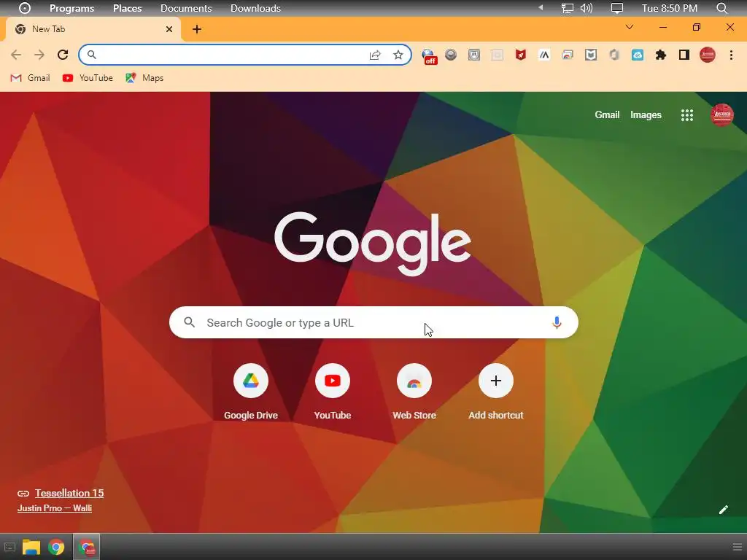Open the Tessellation 15 theme link
The height and width of the screenshot is (560, 747).
[x=69, y=494]
